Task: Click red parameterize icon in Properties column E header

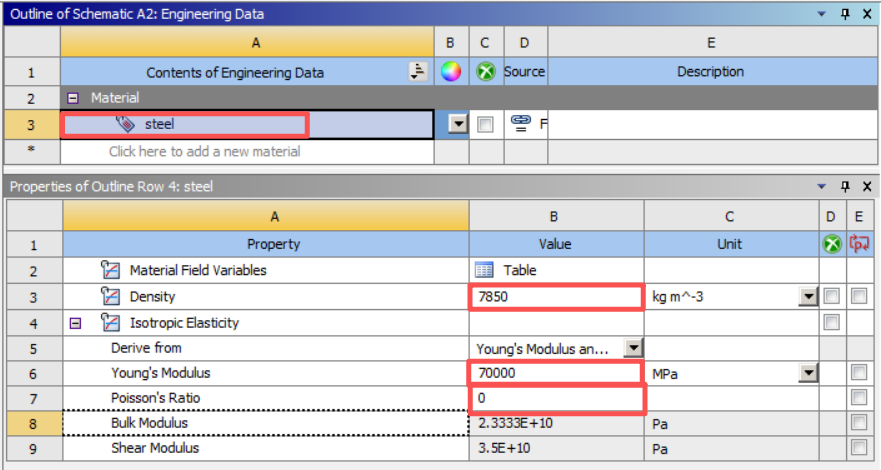Action: (x=859, y=244)
